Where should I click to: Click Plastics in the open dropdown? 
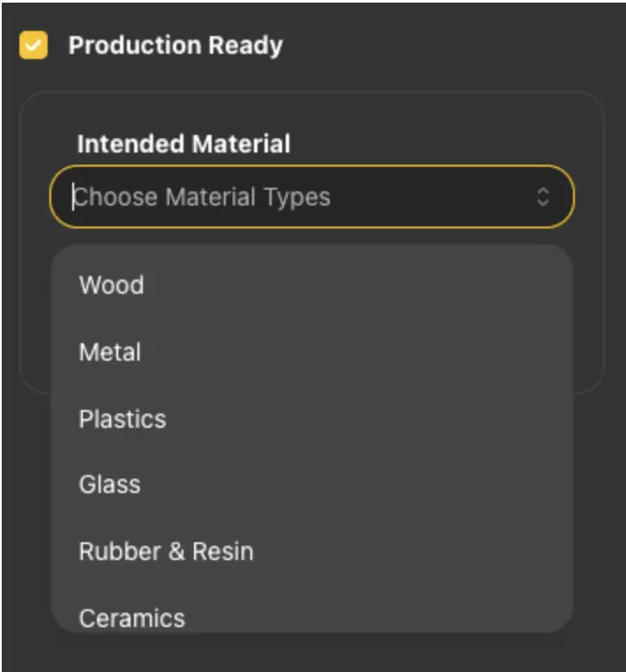point(123,418)
